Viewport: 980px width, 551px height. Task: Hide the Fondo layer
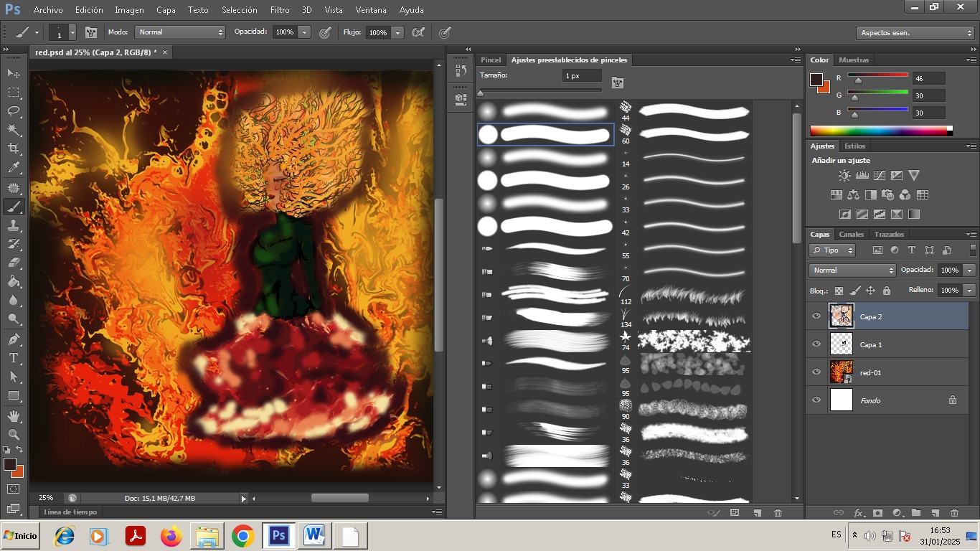tap(816, 400)
